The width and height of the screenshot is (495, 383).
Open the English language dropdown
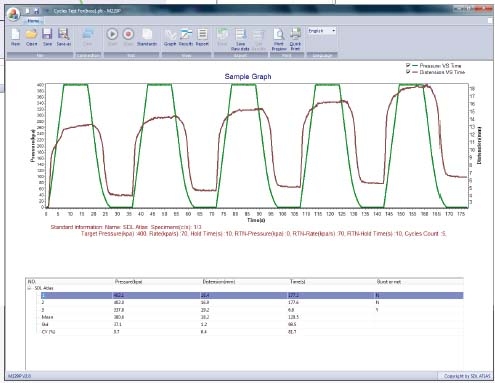tap(321, 31)
